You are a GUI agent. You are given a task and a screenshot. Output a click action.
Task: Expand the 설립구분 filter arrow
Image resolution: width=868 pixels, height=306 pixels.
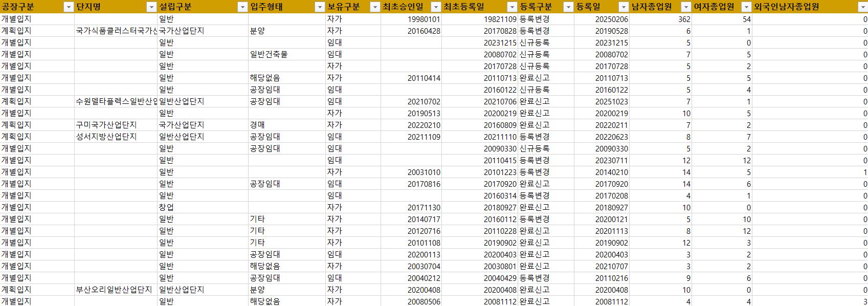(242, 7)
